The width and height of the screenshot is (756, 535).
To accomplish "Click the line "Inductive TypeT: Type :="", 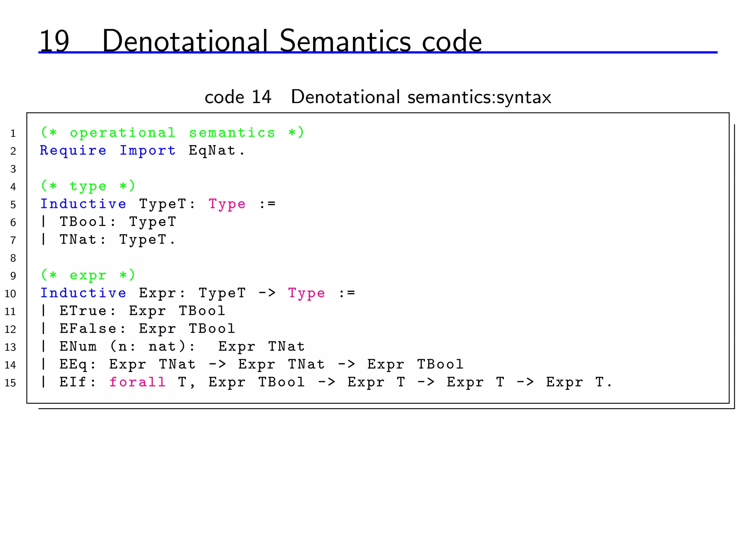I will pos(158,204).
